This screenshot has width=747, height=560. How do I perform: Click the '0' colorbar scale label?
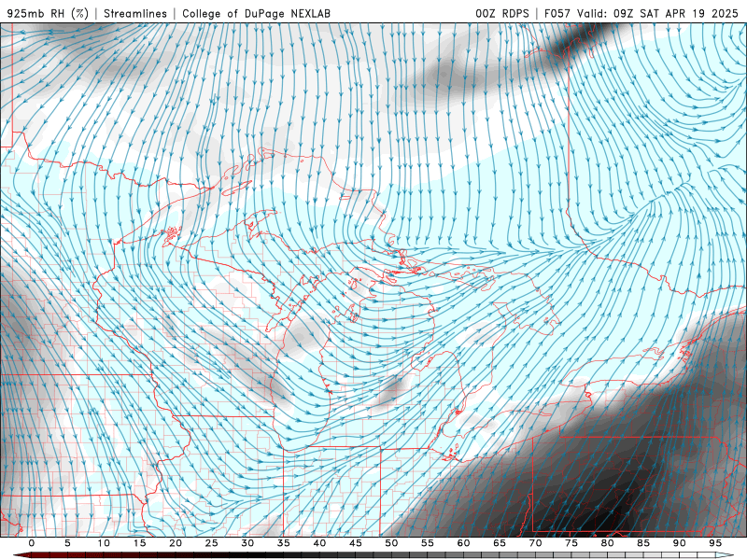tap(32, 543)
